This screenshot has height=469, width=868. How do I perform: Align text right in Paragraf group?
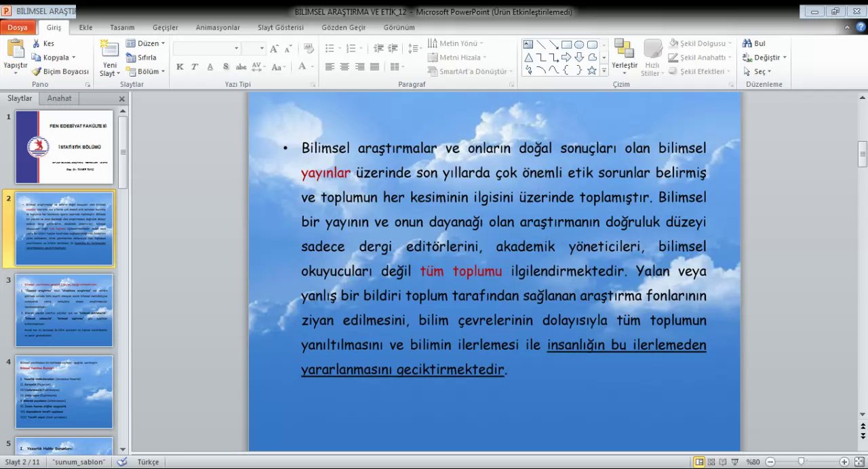359,66
